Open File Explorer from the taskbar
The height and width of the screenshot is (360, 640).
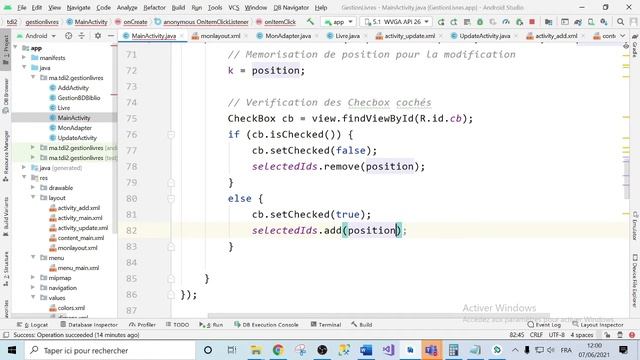(x=256, y=350)
